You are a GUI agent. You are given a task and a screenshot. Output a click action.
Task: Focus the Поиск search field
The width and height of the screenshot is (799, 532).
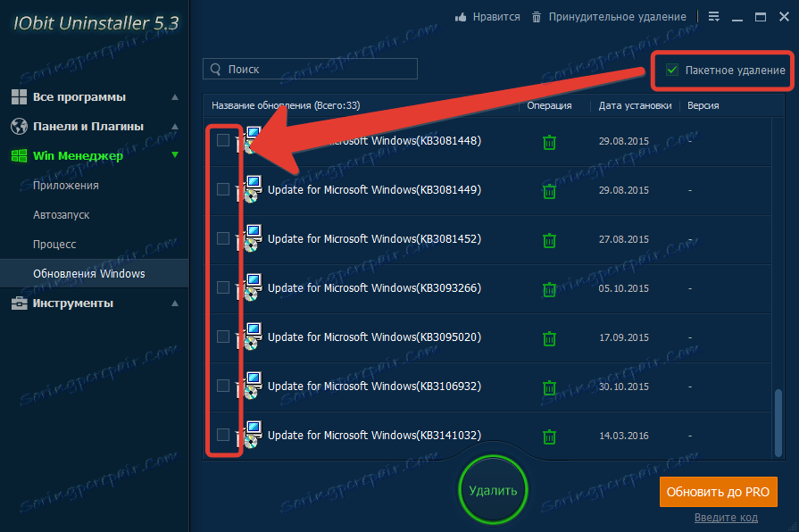(310, 69)
